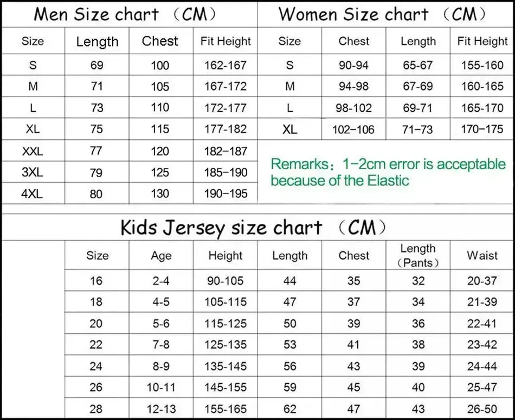Click the men's Fit Height column header

click(226, 41)
